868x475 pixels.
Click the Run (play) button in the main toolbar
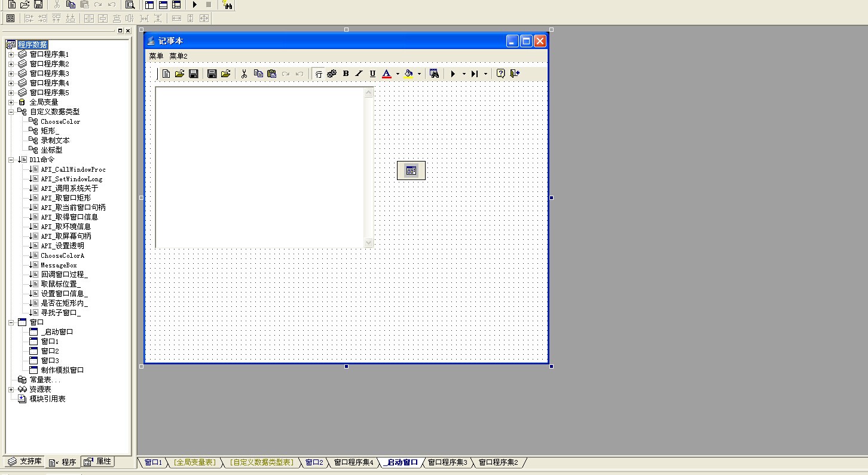coord(195,5)
